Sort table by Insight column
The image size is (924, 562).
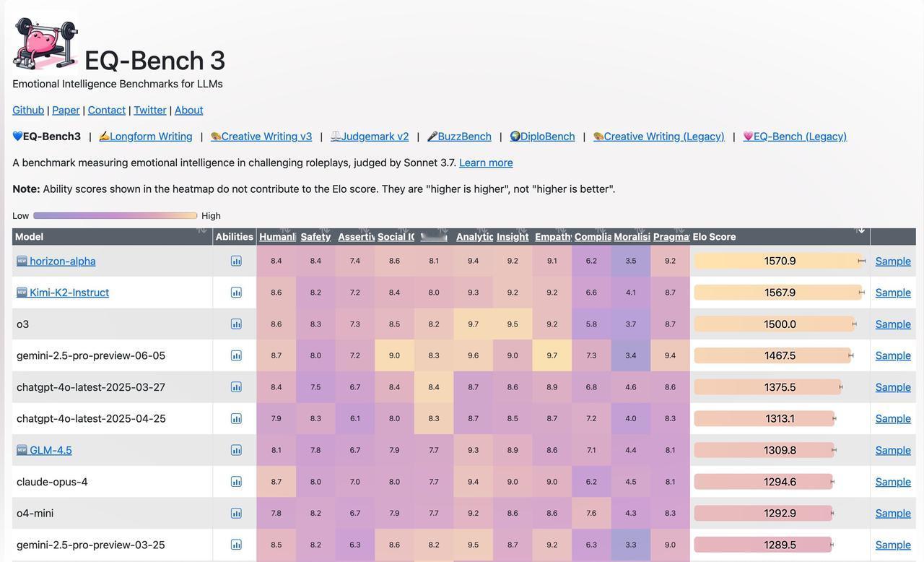[x=513, y=237]
